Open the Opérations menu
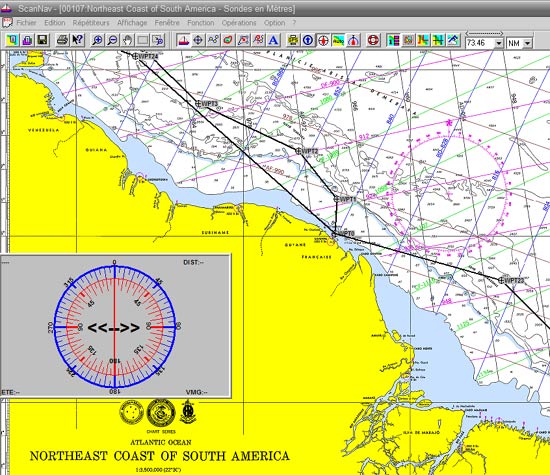This screenshot has height=475, width=550. 239,23
